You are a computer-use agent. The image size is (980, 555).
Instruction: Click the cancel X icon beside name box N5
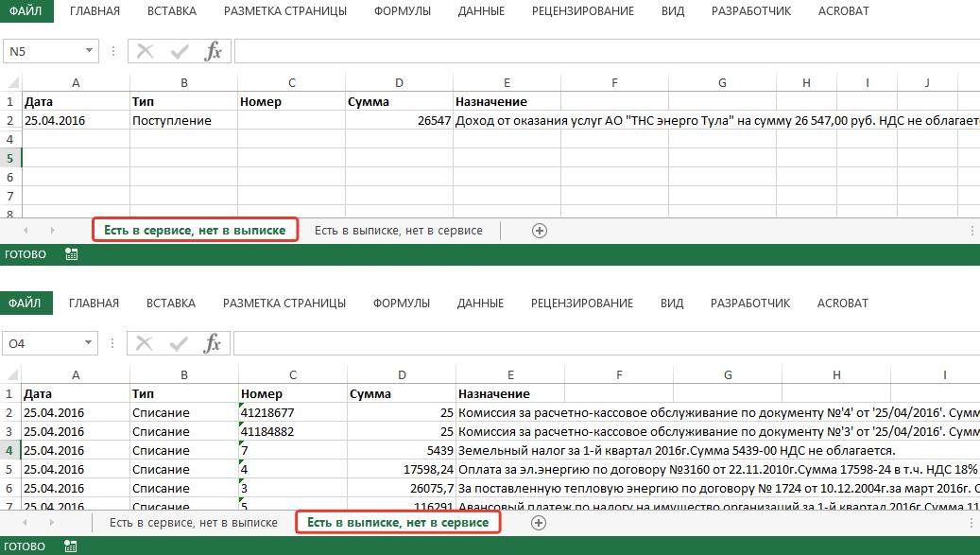click(145, 51)
